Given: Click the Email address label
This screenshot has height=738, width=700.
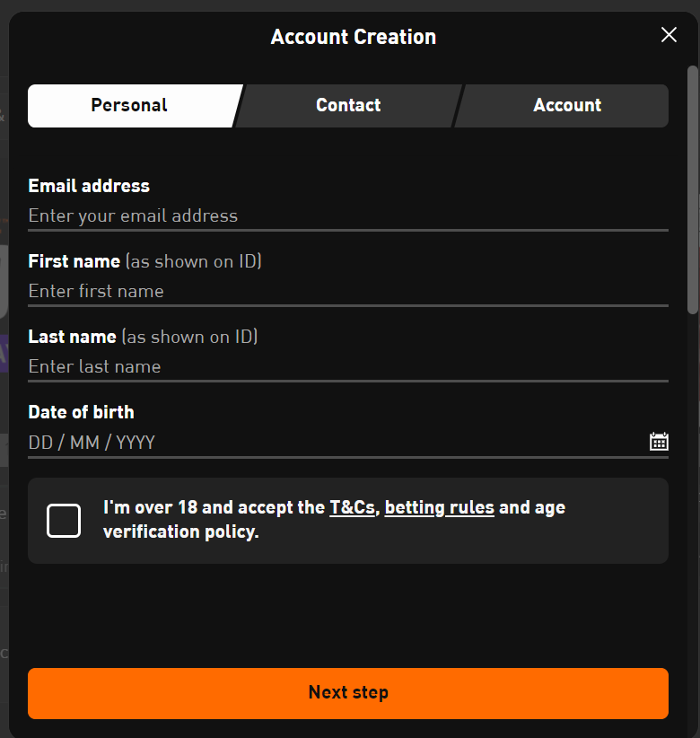Looking at the screenshot, I should pyautogui.click(x=89, y=186).
